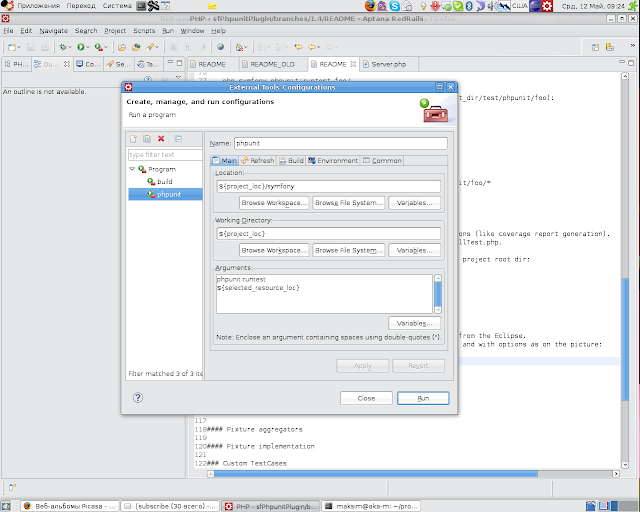Open the search toolbar dropdown arrow
The width and height of the screenshot is (640, 512).
point(157,48)
